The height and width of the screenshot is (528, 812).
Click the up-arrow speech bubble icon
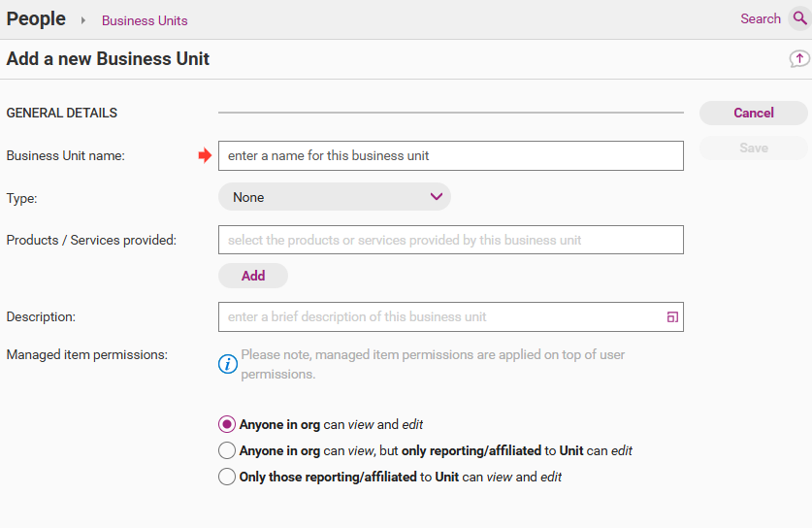pos(798,59)
